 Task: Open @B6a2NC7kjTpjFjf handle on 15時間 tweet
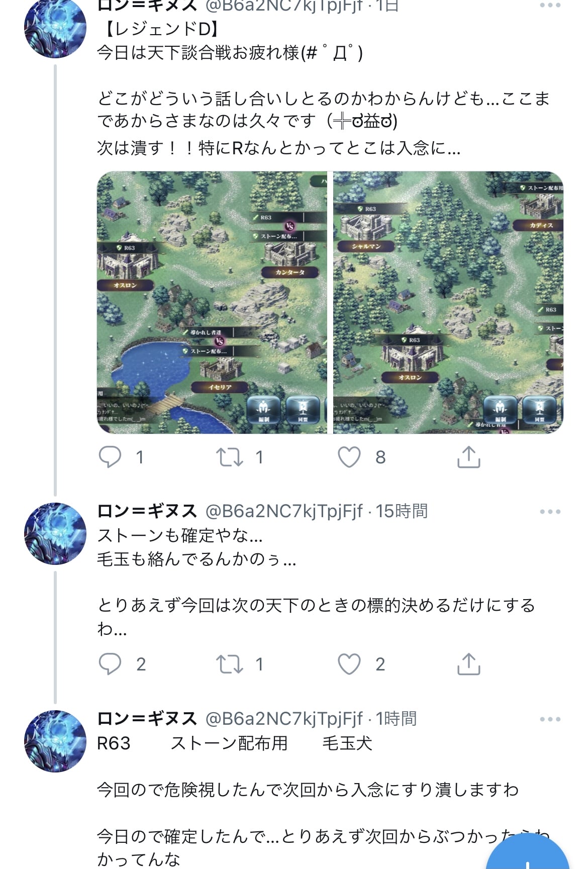[x=284, y=511]
